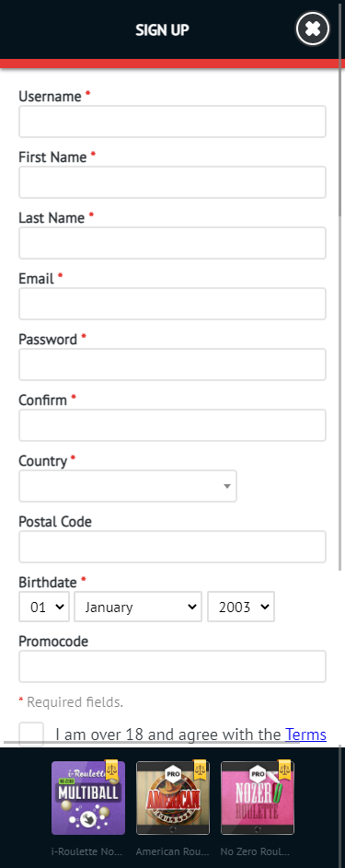Click the Promocode input box
Image resolution: width=345 pixels, height=868 pixels.
pos(173,666)
